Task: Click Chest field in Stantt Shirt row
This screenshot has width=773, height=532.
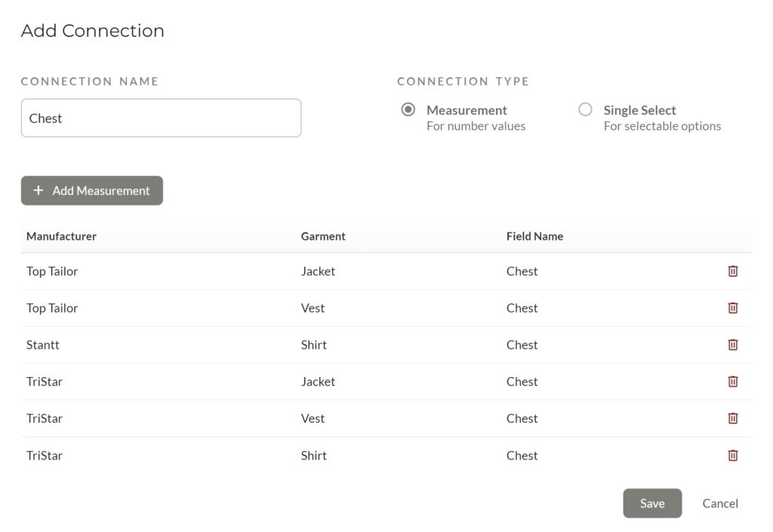Action: pos(522,345)
